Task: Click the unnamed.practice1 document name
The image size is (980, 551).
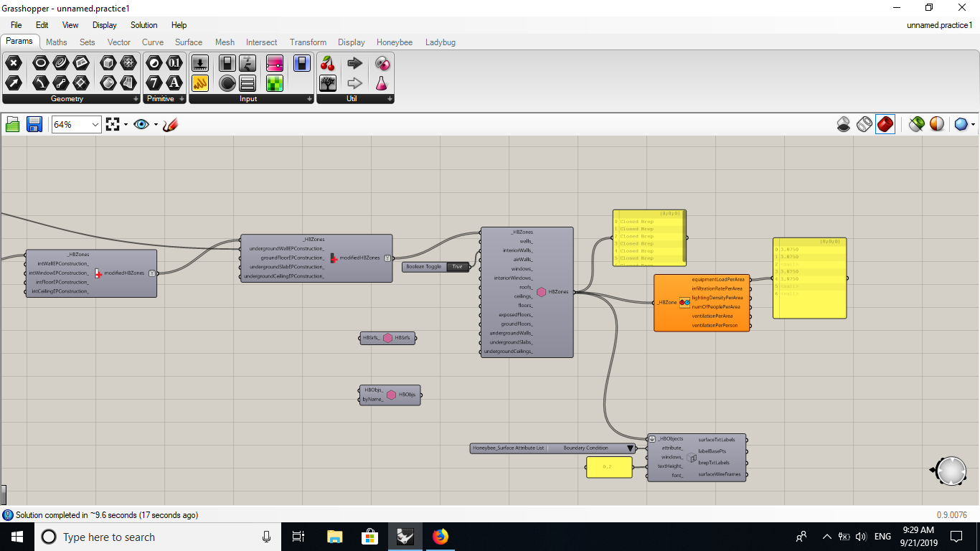Action: coord(939,25)
